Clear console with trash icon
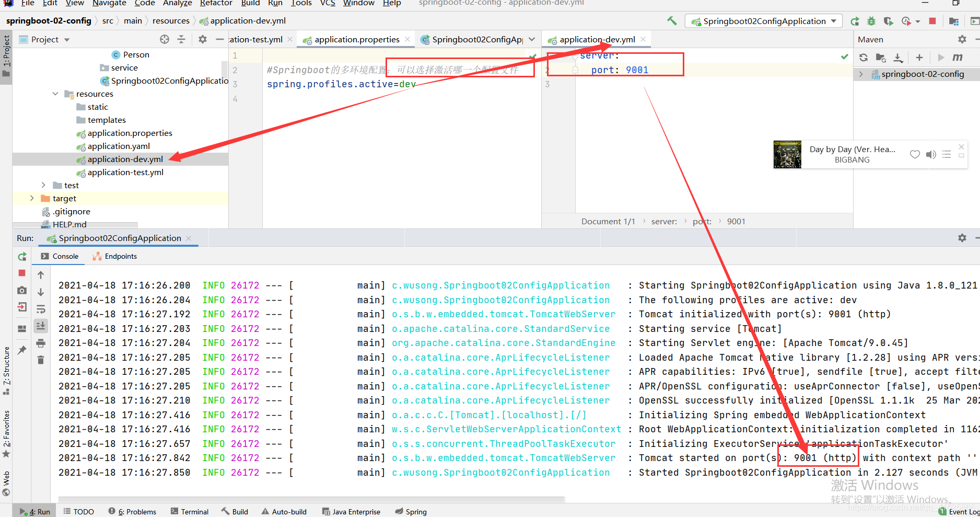The width and height of the screenshot is (980, 517). click(41, 360)
